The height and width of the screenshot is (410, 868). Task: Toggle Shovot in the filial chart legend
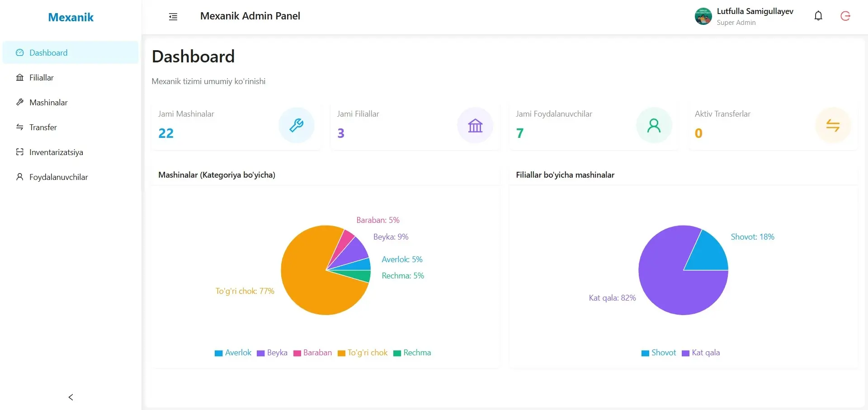(658, 353)
